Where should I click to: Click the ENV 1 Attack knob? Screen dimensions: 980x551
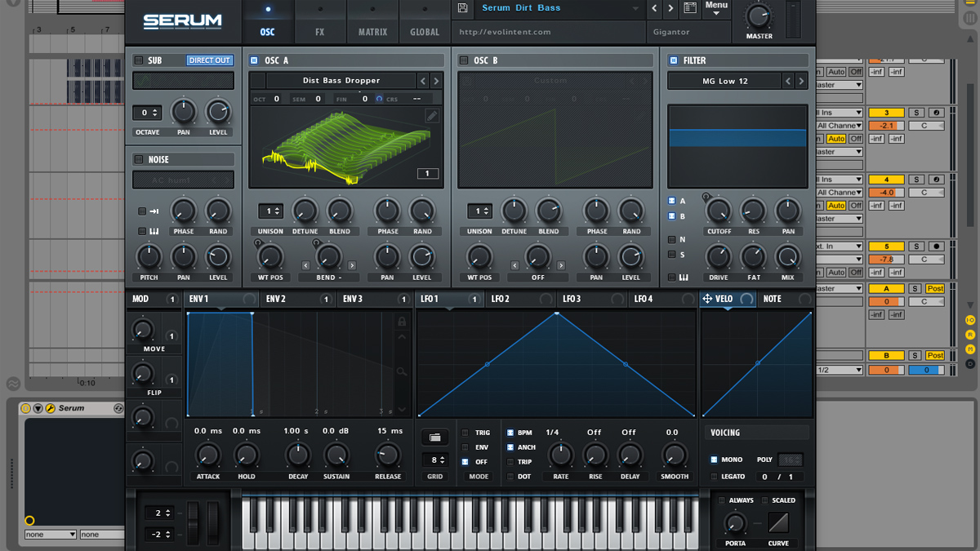[x=208, y=455]
